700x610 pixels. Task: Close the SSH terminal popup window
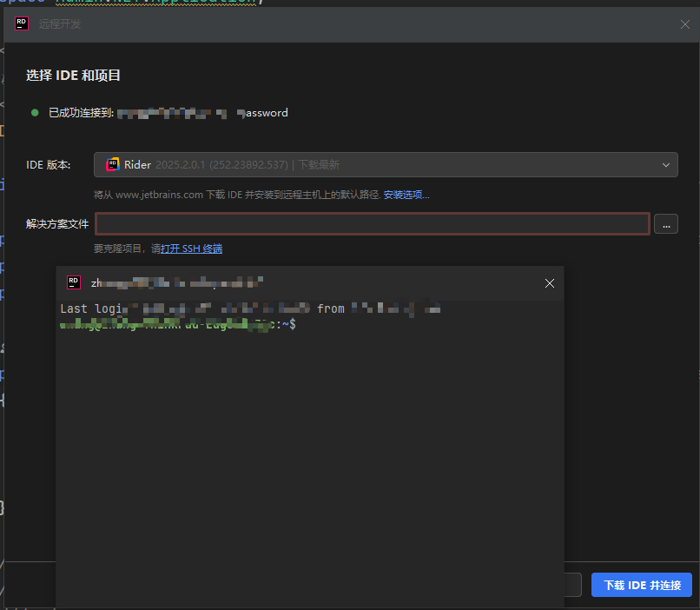[x=549, y=283]
